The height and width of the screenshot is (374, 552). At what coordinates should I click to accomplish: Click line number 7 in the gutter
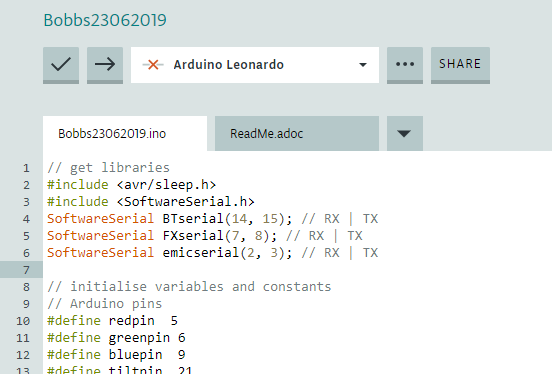tap(26, 270)
